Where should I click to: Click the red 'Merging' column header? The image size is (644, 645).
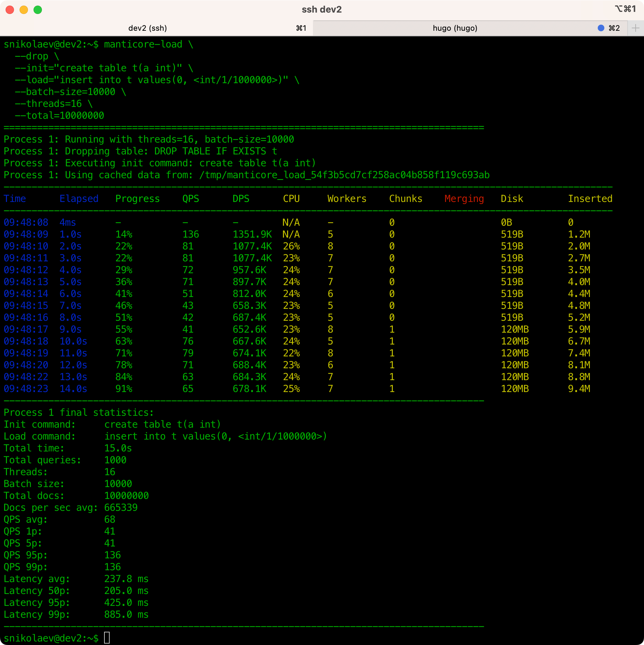(464, 199)
